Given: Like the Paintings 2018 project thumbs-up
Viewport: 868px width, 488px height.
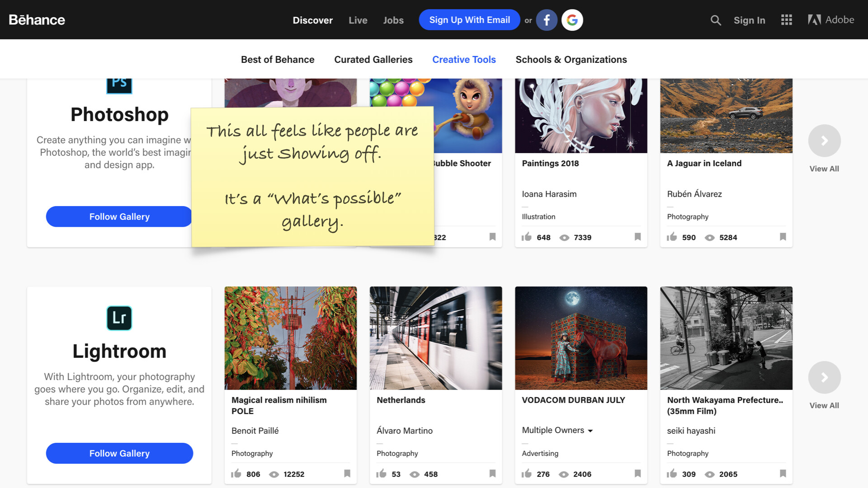Looking at the screenshot, I should coord(527,237).
